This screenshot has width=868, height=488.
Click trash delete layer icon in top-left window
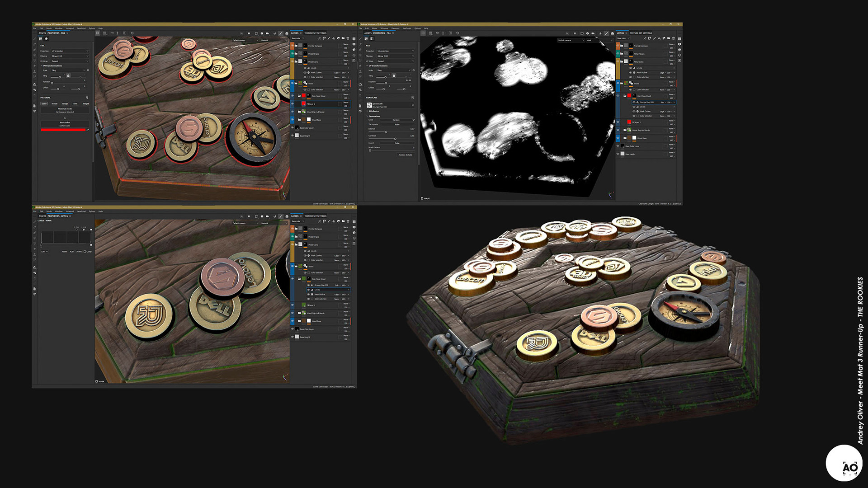pos(348,38)
